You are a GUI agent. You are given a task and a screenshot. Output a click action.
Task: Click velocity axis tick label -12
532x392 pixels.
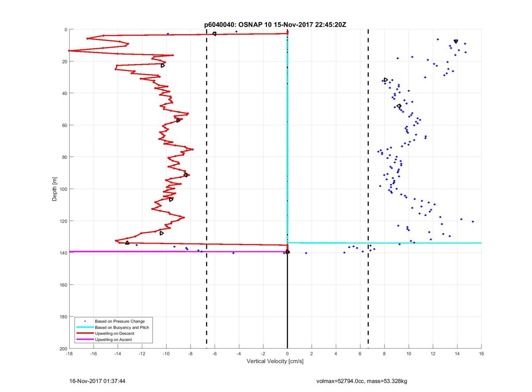coord(142,354)
